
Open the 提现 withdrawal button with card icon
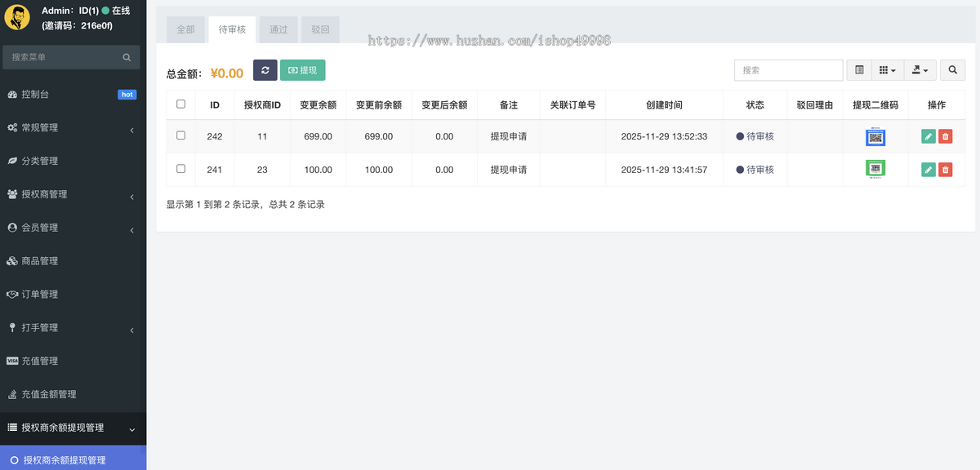point(302,70)
